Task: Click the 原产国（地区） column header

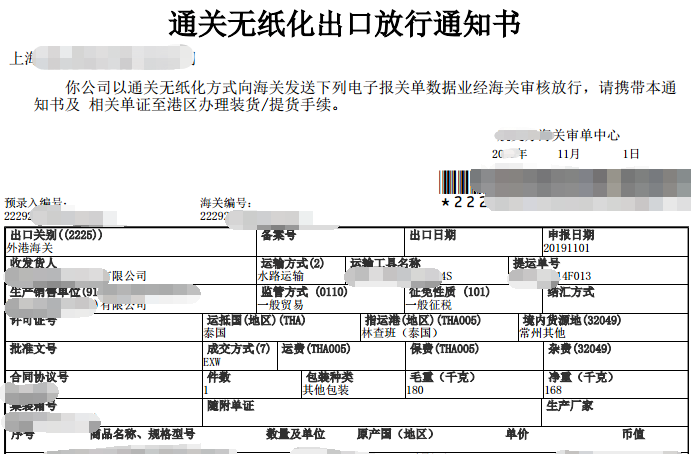Action: coord(395,434)
